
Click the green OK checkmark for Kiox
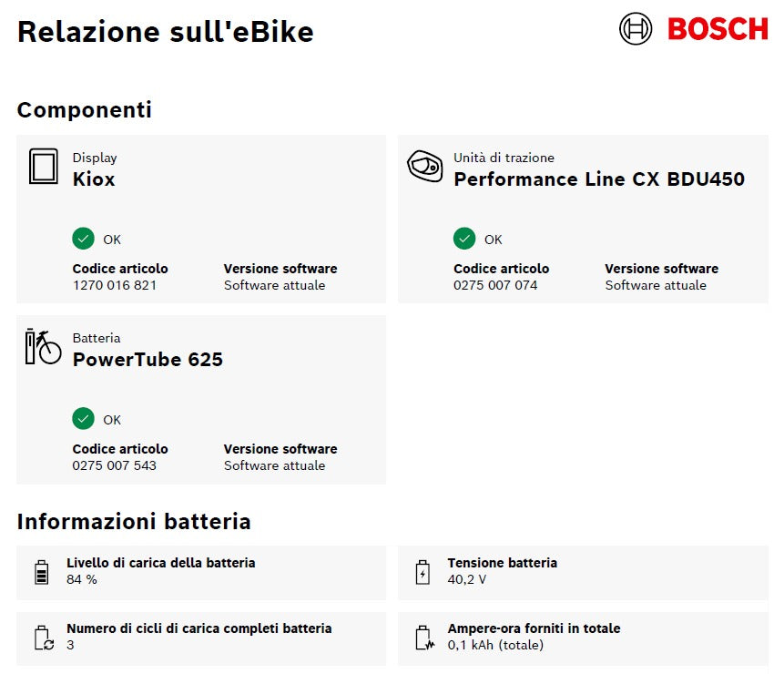[83, 239]
